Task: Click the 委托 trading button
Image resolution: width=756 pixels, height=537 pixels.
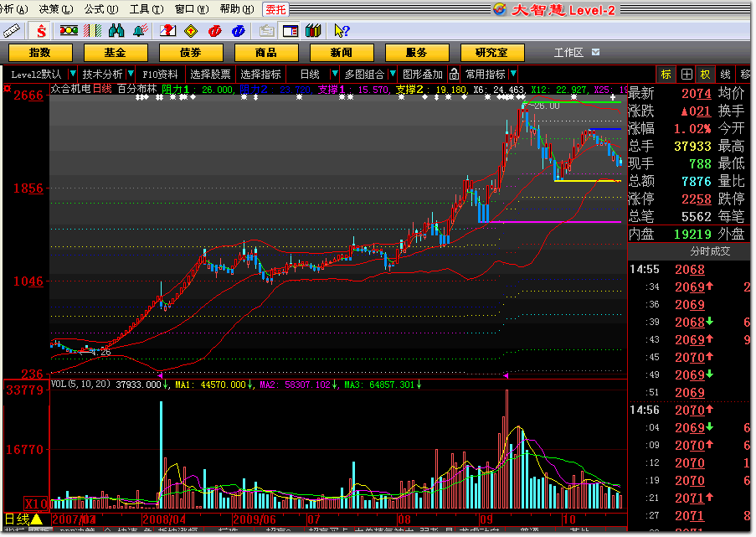Action: [x=275, y=10]
